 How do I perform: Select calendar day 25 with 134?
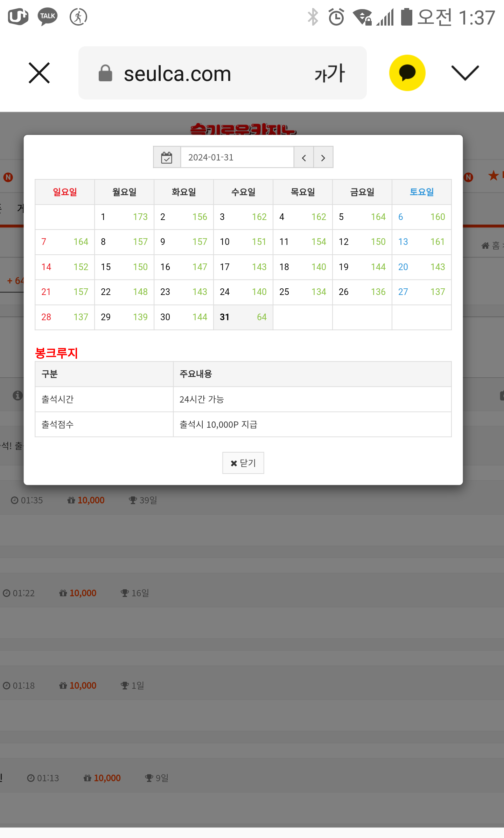coord(303,292)
